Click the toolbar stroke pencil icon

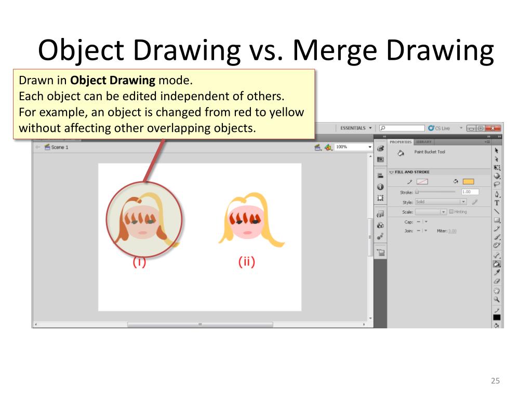(x=497, y=310)
